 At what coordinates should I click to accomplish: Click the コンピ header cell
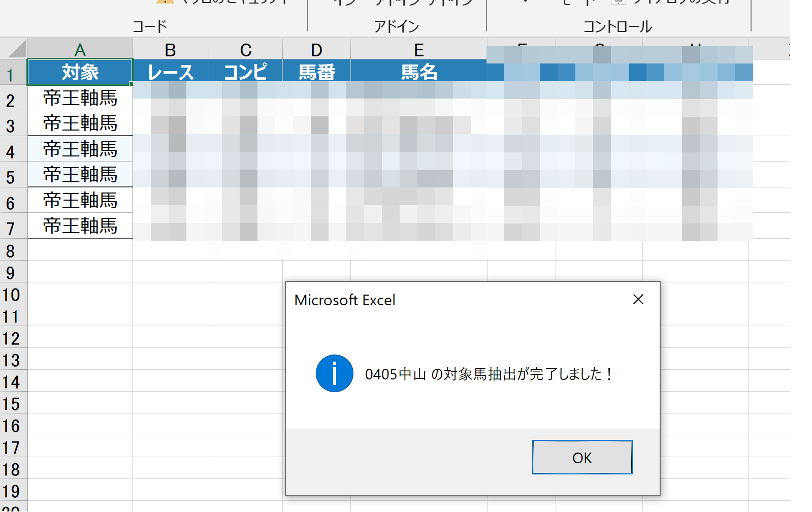point(246,72)
